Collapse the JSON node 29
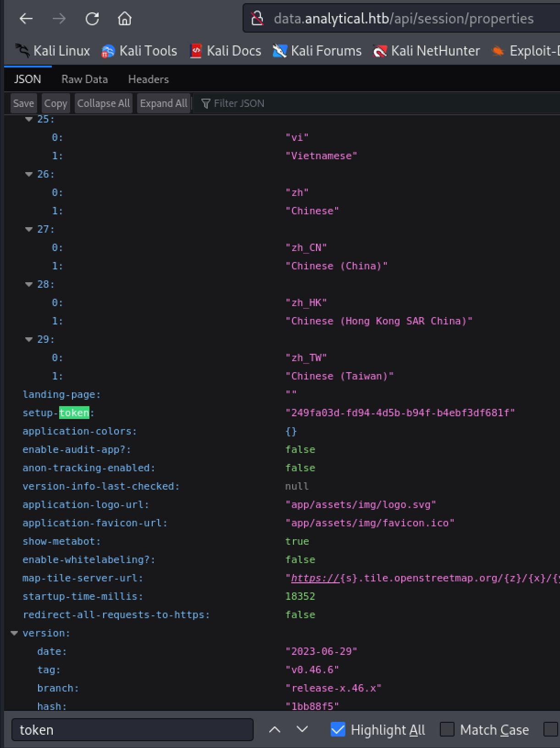560x748 pixels. pyautogui.click(x=29, y=340)
